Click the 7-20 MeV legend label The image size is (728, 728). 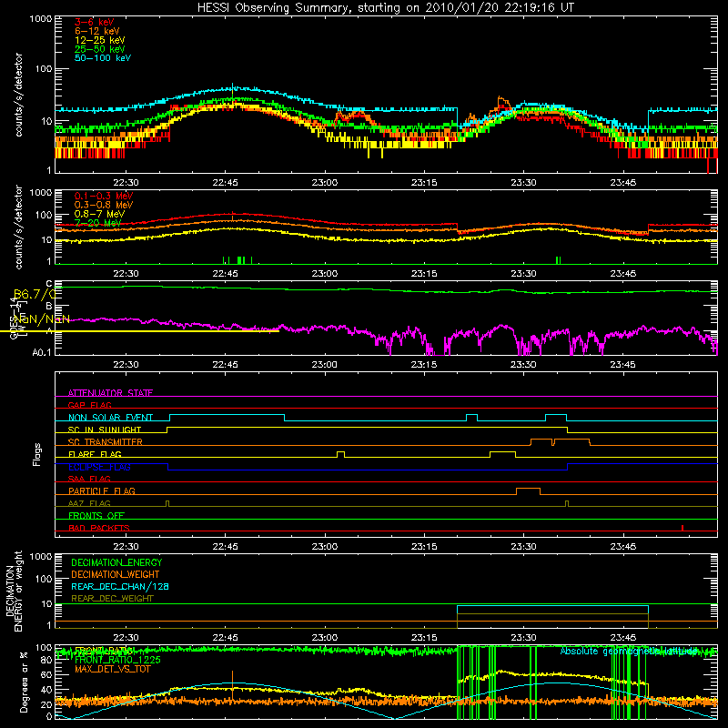98,223
